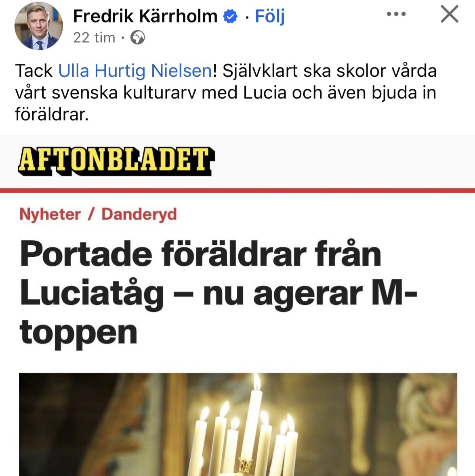Open the three-dot post options menu
475x476 pixels.
(396, 14)
